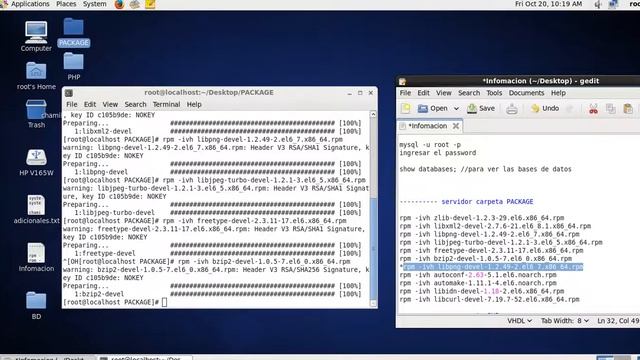Click the Paste icon in gedit
Image resolution: width=640 pixels, height=360 pixels.
pyautogui.click(x=628, y=109)
